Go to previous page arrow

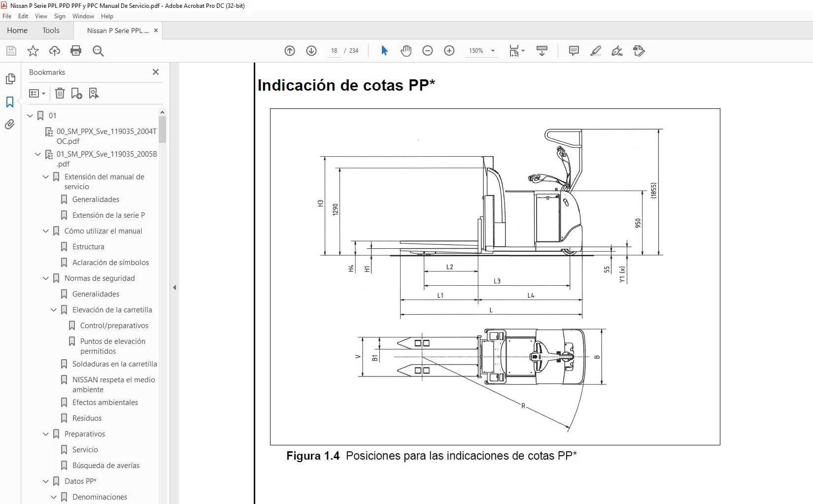point(290,51)
